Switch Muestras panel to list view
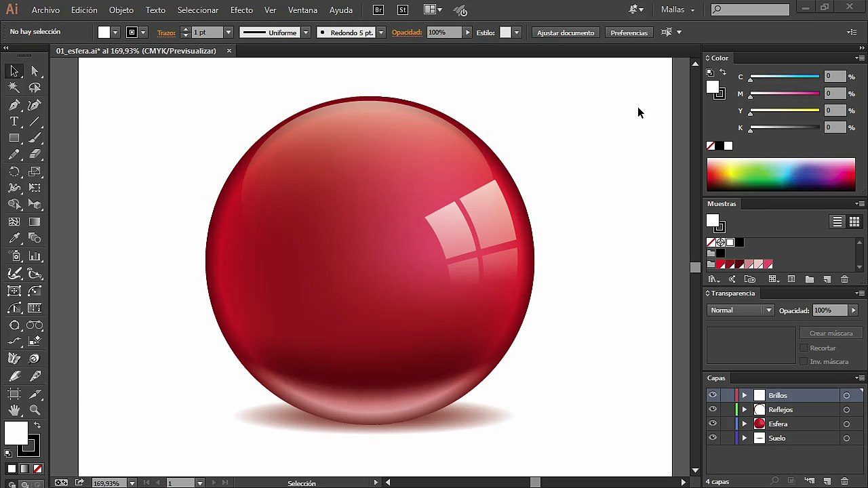Viewport: 868px width, 488px height. coord(837,222)
